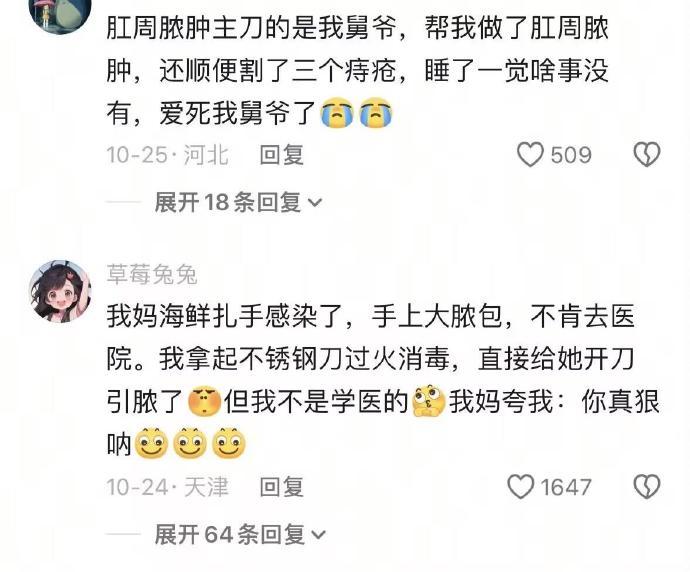690x572 pixels.
Task: Click the 1647 like count
Action: pos(566,488)
